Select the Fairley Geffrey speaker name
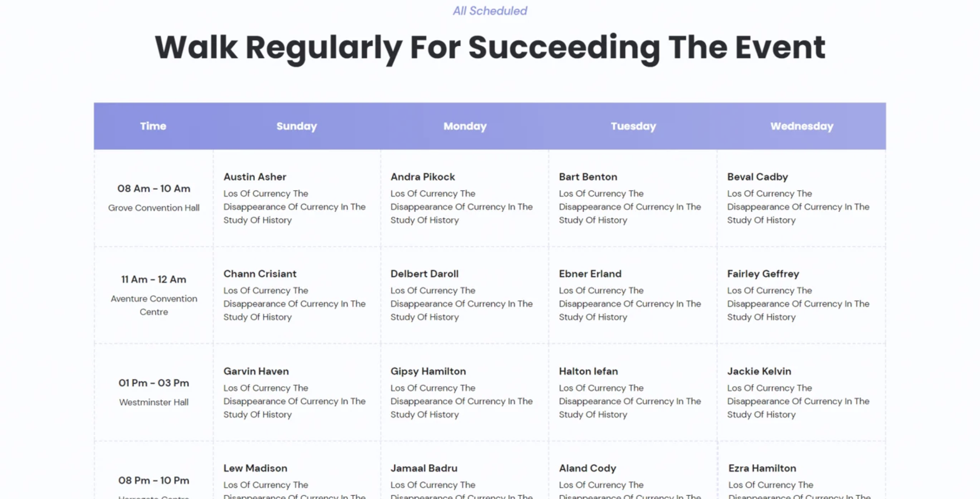This screenshot has width=980, height=499. point(763,274)
